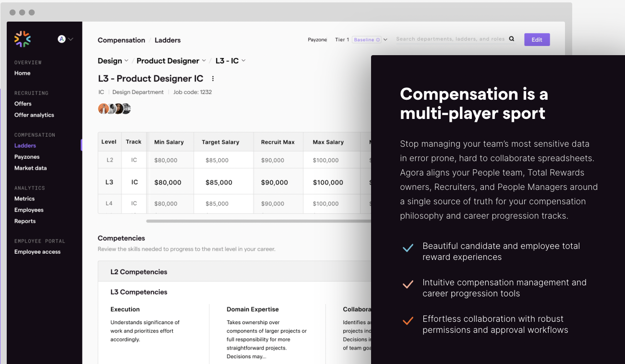Click the Ladders breadcrumb in the header

pos(168,40)
